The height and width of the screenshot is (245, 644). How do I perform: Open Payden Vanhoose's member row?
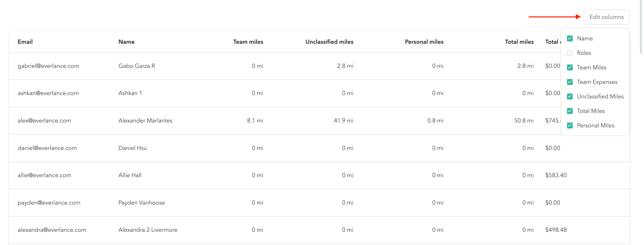142,203
